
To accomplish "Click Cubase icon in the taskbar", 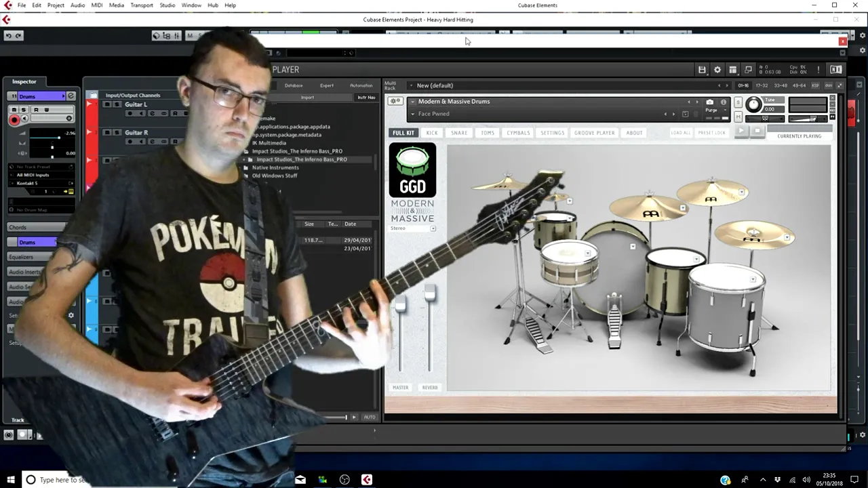I will click(367, 480).
